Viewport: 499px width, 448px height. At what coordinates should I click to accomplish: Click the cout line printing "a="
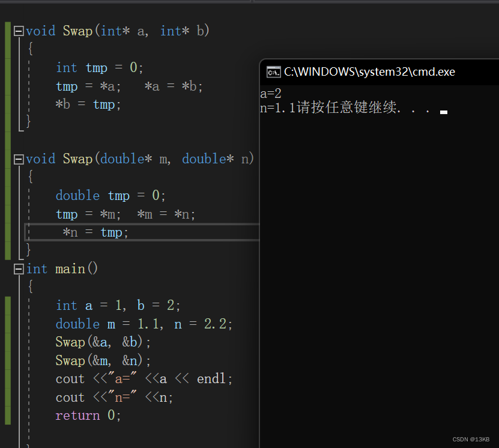(144, 379)
